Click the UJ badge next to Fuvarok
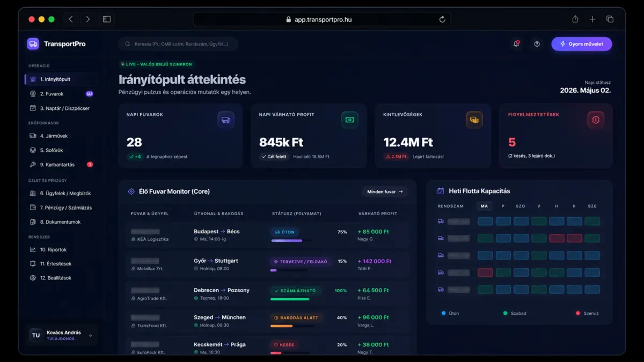Image resolution: width=644 pixels, height=362 pixels. click(x=90, y=94)
